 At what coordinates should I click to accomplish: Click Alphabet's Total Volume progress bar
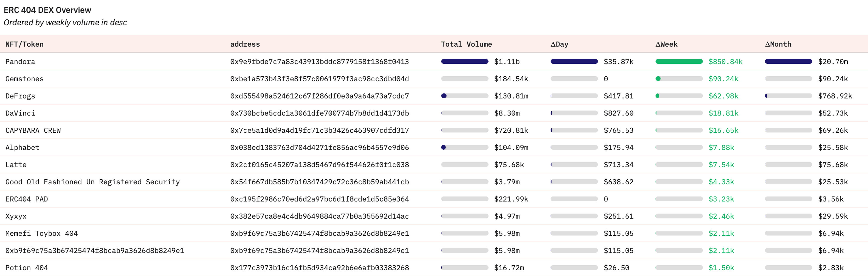click(x=465, y=147)
